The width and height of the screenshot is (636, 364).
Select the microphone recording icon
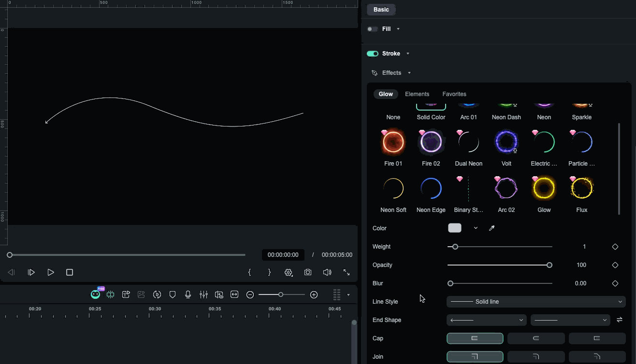[188, 294]
